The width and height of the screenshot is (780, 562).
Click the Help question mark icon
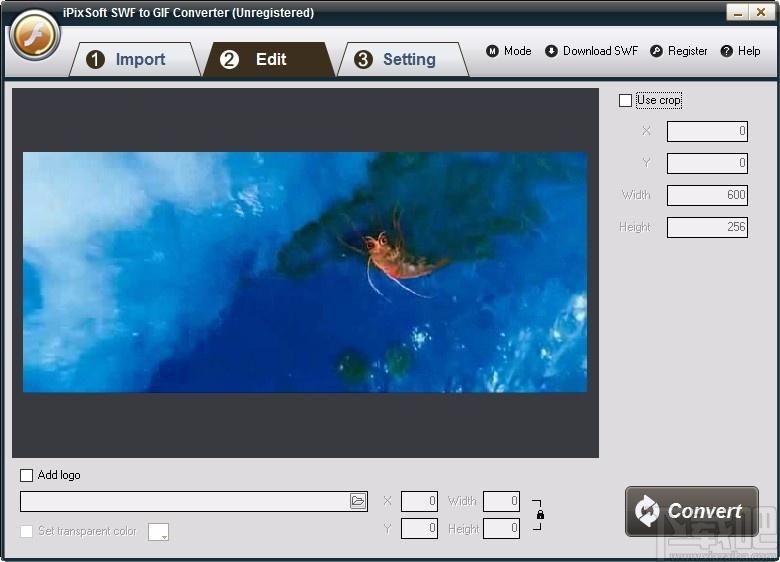pyautogui.click(x=726, y=51)
